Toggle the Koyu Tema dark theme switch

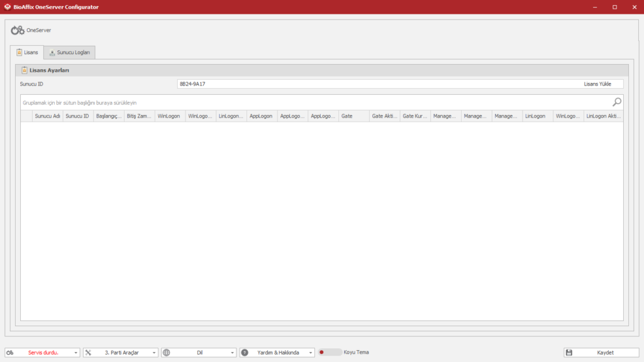330,352
